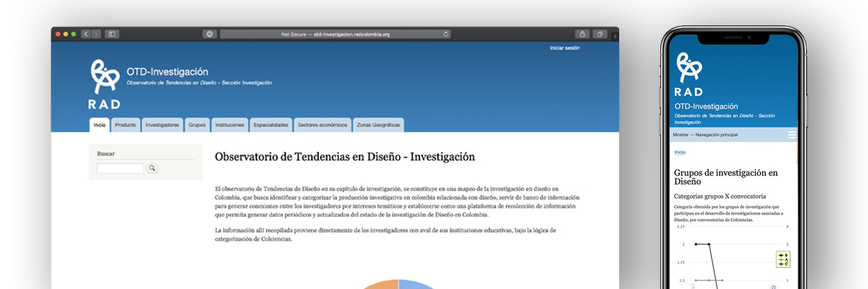Open the Zonas Geográficas tab
The image size is (868, 289).
click(378, 125)
